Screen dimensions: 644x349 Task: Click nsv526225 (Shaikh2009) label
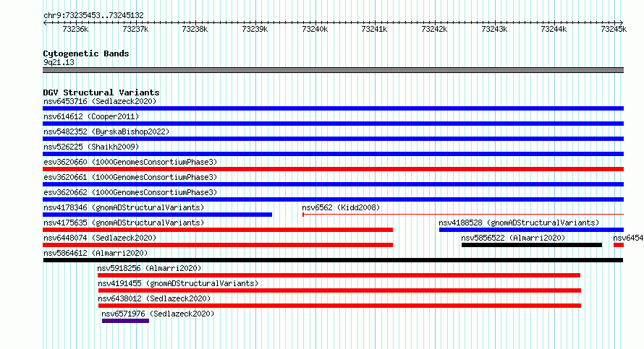tap(91, 147)
